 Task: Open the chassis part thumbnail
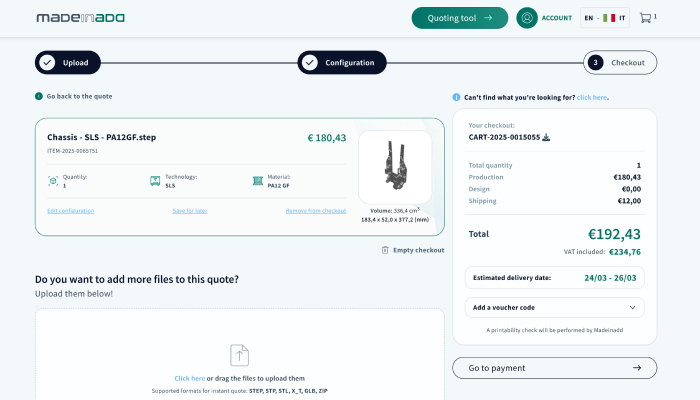click(395, 167)
